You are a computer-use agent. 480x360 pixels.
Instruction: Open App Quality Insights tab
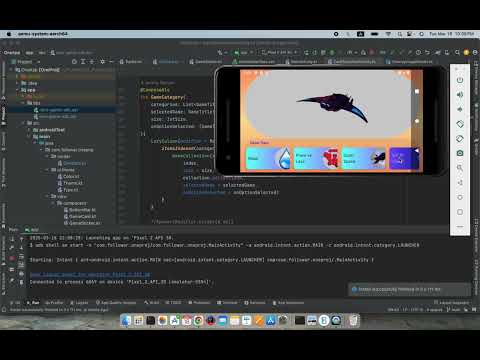tap(116, 303)
